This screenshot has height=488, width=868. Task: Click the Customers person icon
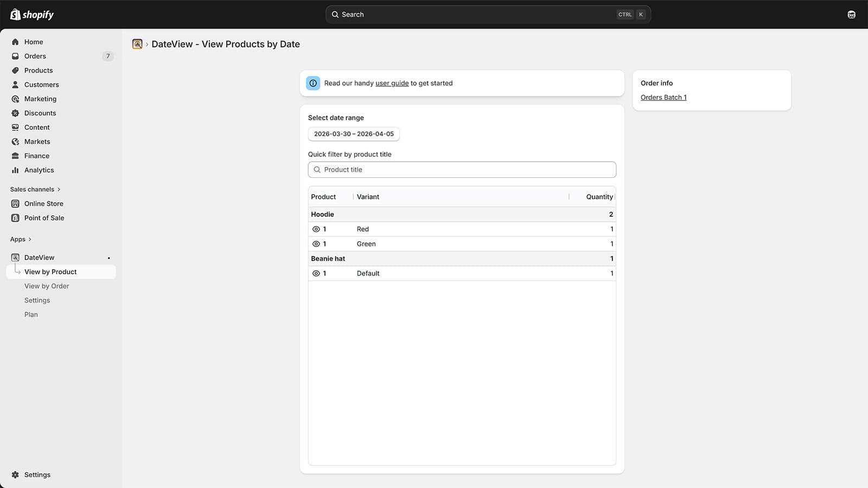(x=15, y=85)
